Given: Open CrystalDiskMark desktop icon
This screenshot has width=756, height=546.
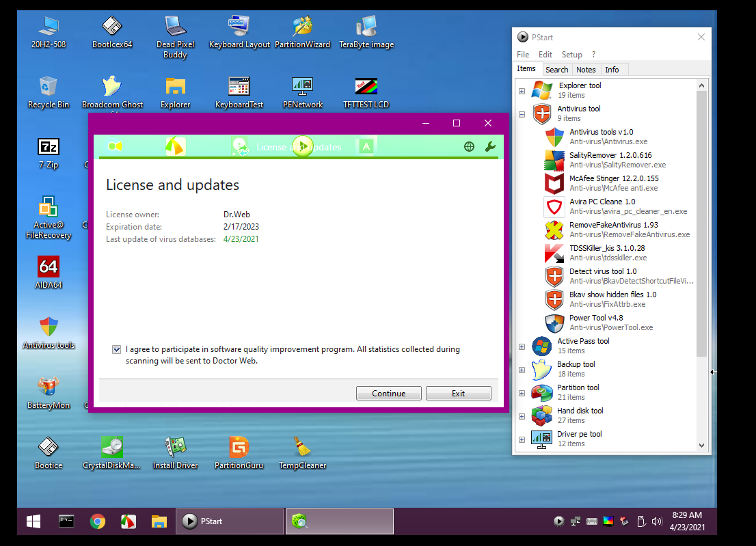Looking at the screenshot, I should (112, 454).
